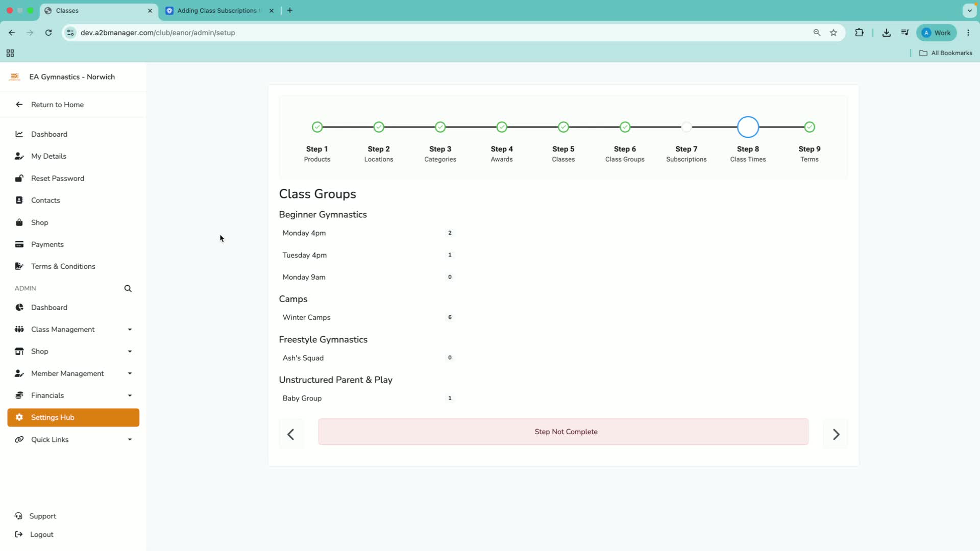Click the Logout link text
This screenshot has height=551, width=980.
42,535
